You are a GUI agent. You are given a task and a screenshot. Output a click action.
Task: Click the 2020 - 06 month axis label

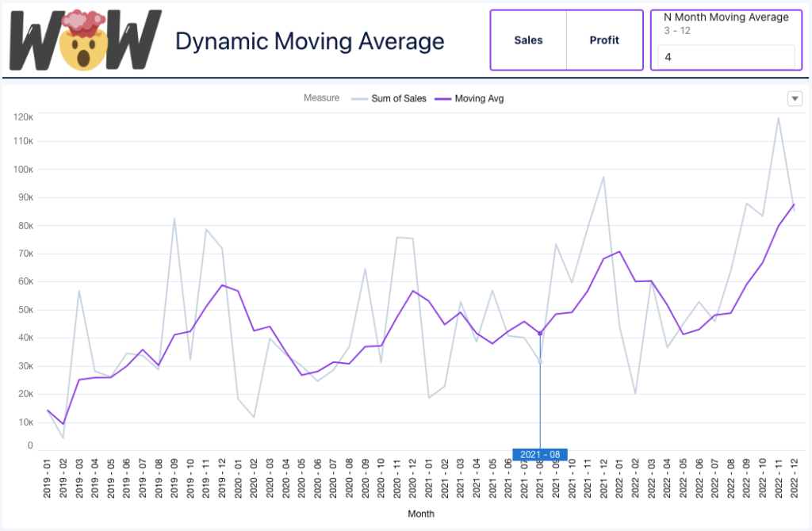[x=317, y=479]
